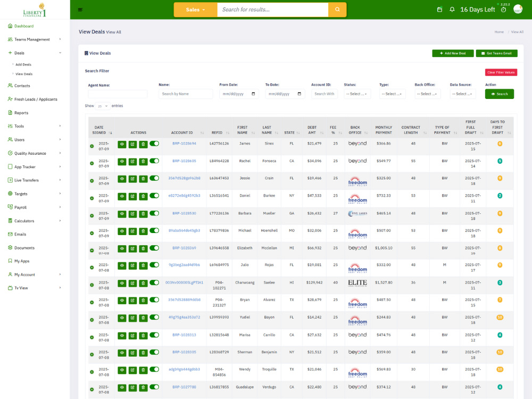Toggle the active switch for James Sinex
The width and height of the screenshot is (532, 399).
154,144
